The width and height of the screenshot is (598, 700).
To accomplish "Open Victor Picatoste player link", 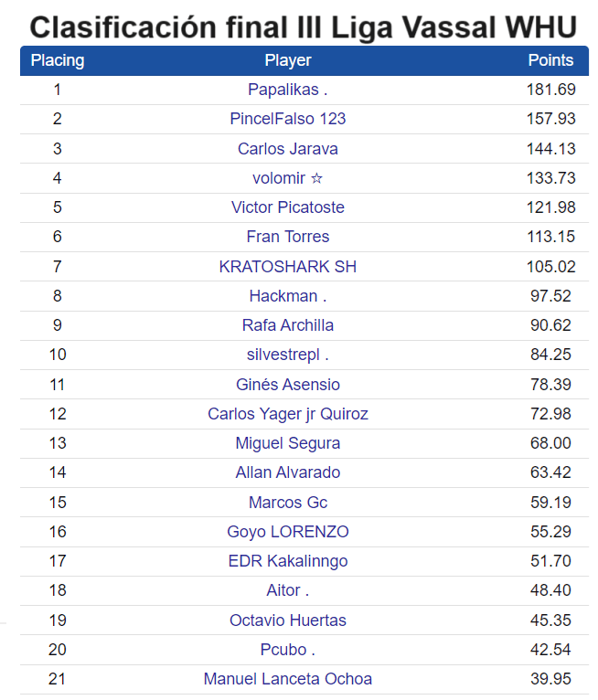I will coord(288,207).
